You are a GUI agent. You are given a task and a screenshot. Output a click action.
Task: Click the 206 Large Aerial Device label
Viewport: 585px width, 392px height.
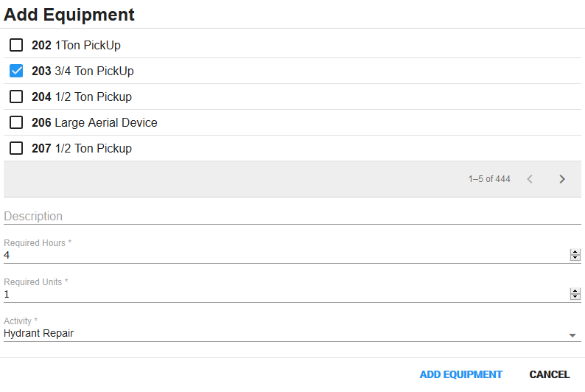click(94, 122)
